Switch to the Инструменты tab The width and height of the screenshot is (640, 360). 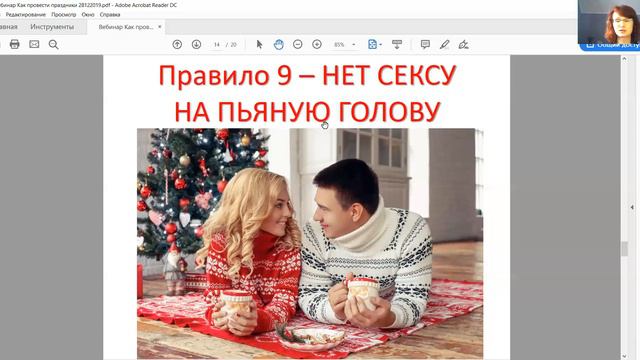click(52, 27)
